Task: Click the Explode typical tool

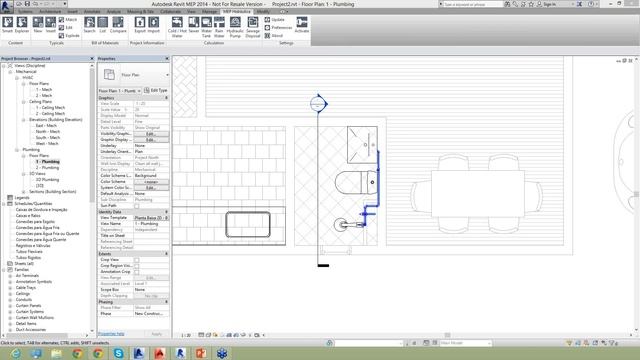Action: tap(69, 36)
